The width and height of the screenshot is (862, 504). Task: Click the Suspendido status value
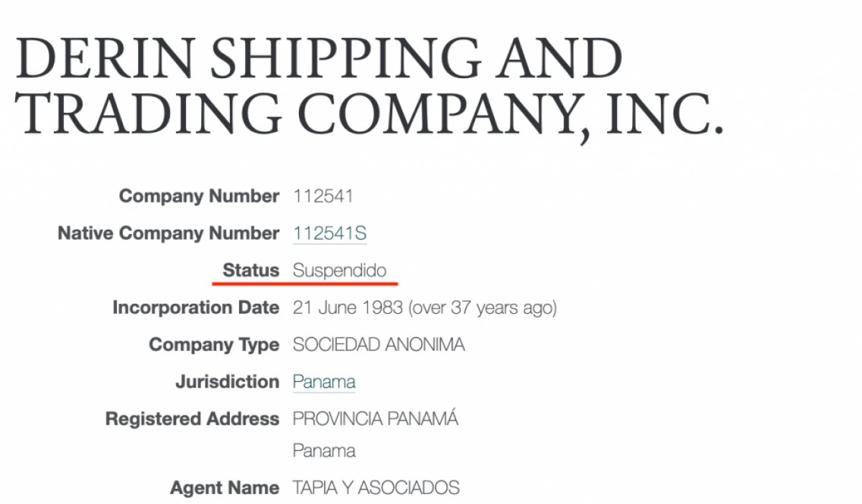pos(340,271)
